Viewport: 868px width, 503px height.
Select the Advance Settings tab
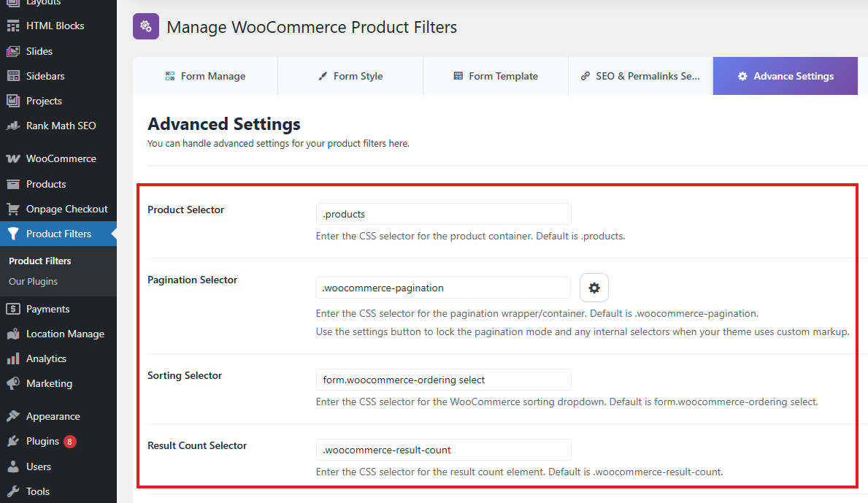[786, 76]
